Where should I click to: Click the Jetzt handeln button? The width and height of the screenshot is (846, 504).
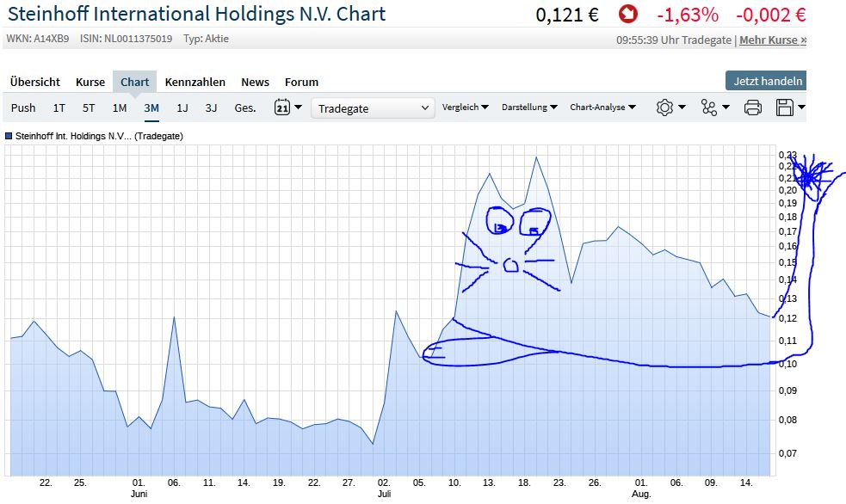tap(764, 78)
